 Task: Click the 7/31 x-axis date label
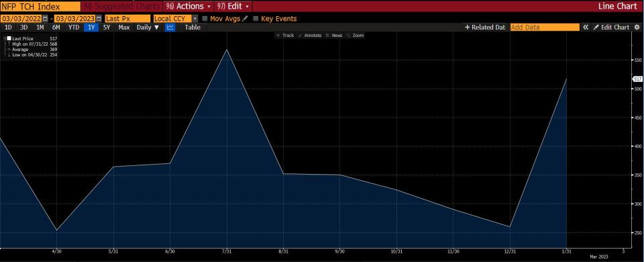(226, 251)
